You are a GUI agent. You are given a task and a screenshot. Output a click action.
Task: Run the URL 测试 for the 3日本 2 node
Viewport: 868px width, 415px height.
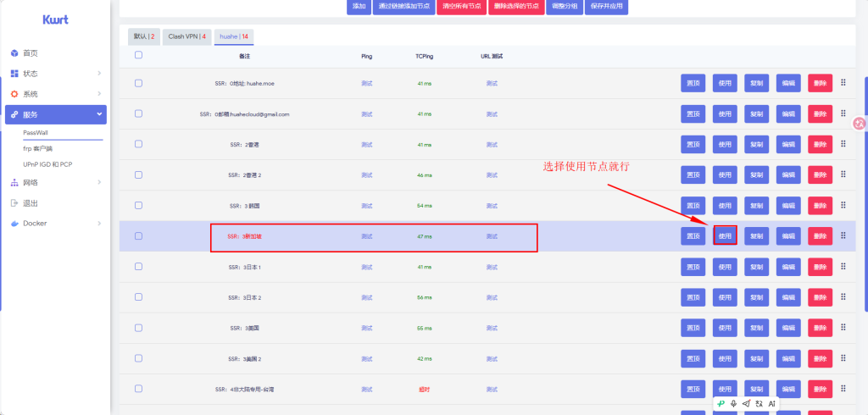click(492, 297)
